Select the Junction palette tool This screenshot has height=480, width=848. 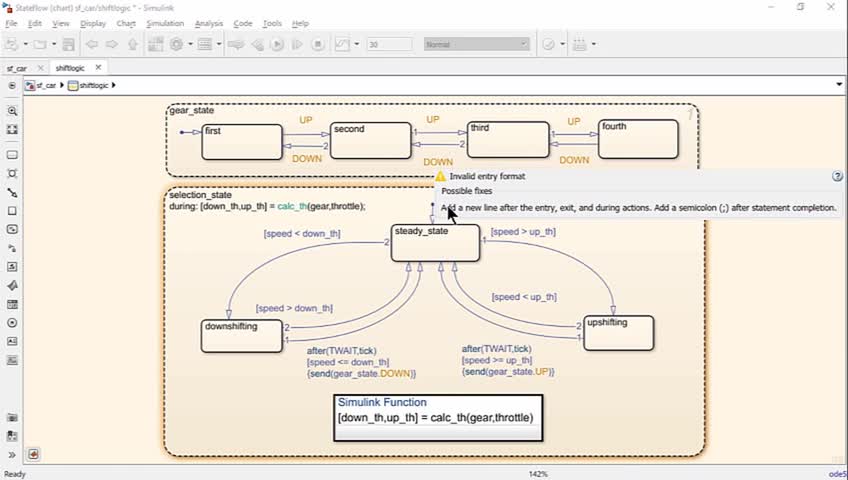point(12,174)
